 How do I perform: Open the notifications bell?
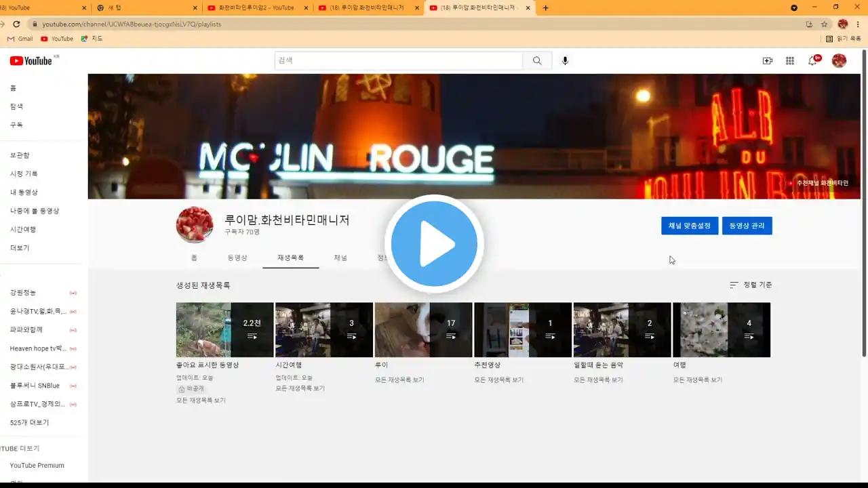coord(813,61)
